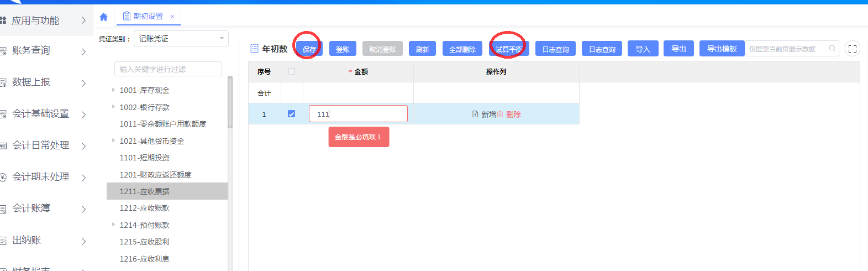Screen dimensions: 868x271
Task: Focus the 金额 amount input field
Action: pyautogui.click(x=358, y=114)
